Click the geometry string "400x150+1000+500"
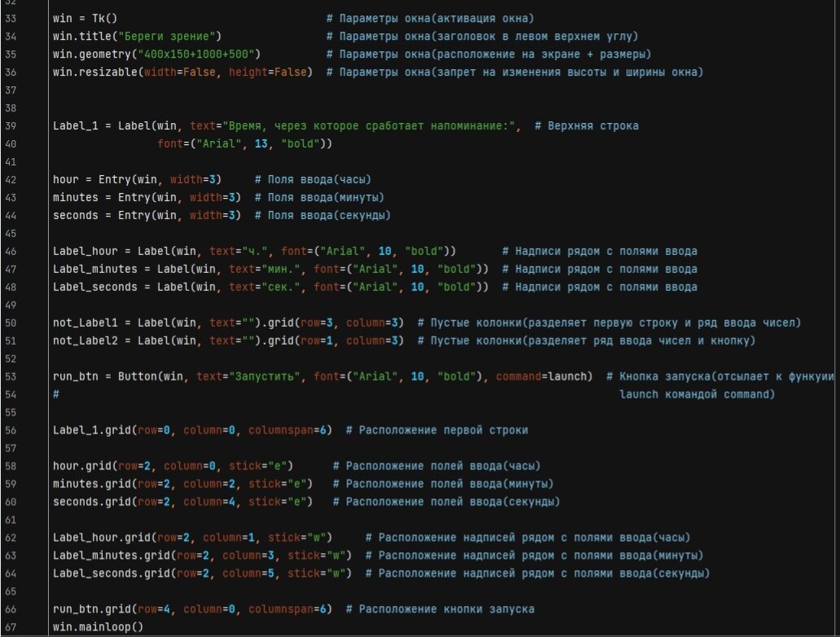Image resolution: width=840 pixels, height=637 pixels. coord(196,54)
